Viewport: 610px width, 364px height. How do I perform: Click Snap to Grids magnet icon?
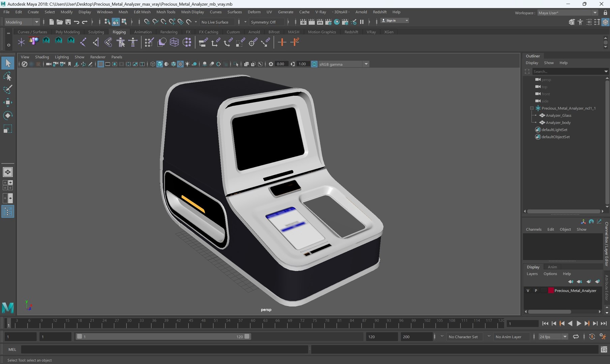tap(147, 22)
